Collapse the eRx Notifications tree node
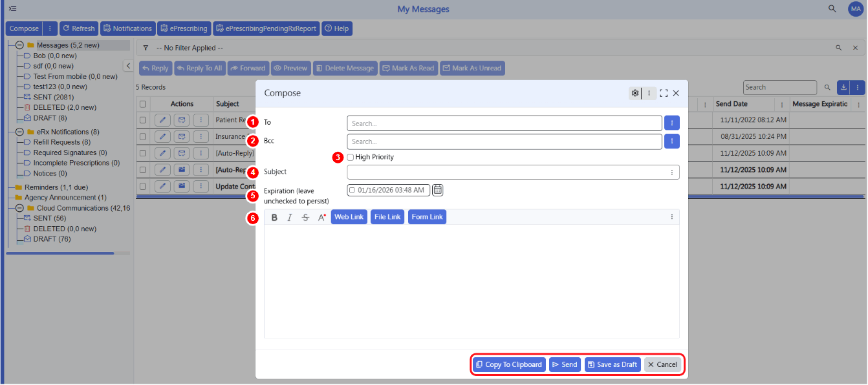Viewport: 868px width, 385px height. coord(19,132)
